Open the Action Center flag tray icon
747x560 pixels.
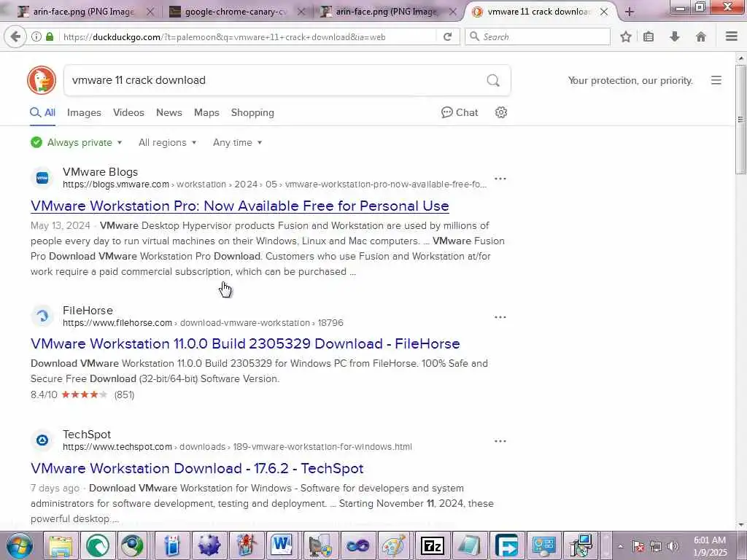coord(638,546)
